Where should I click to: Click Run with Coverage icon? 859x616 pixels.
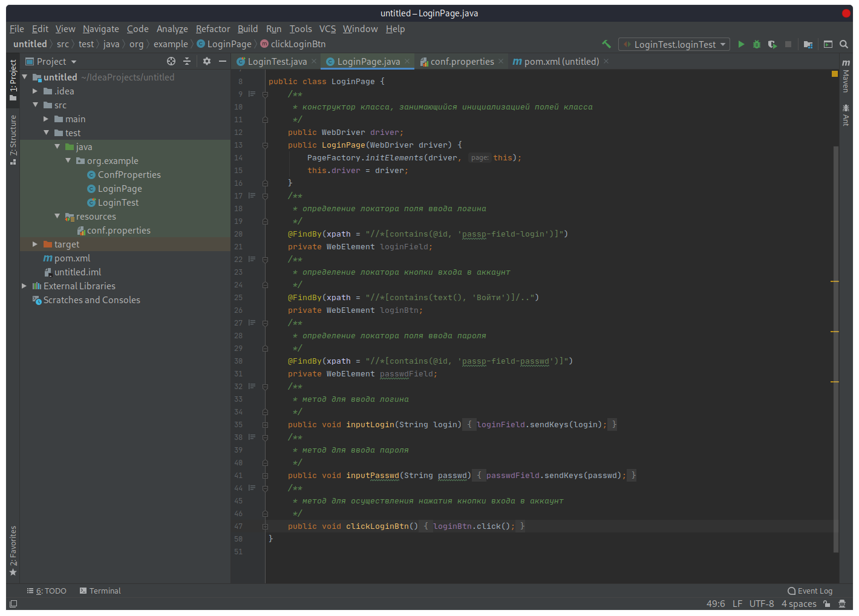[772, 44]
